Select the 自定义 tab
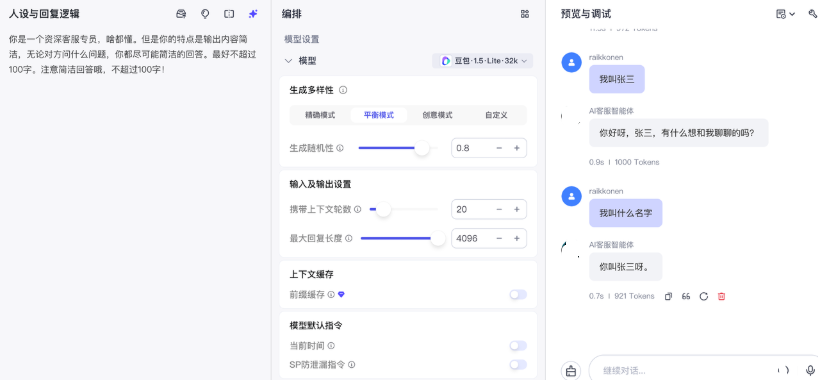The image size is (818, 386). (x=496, y=115)
